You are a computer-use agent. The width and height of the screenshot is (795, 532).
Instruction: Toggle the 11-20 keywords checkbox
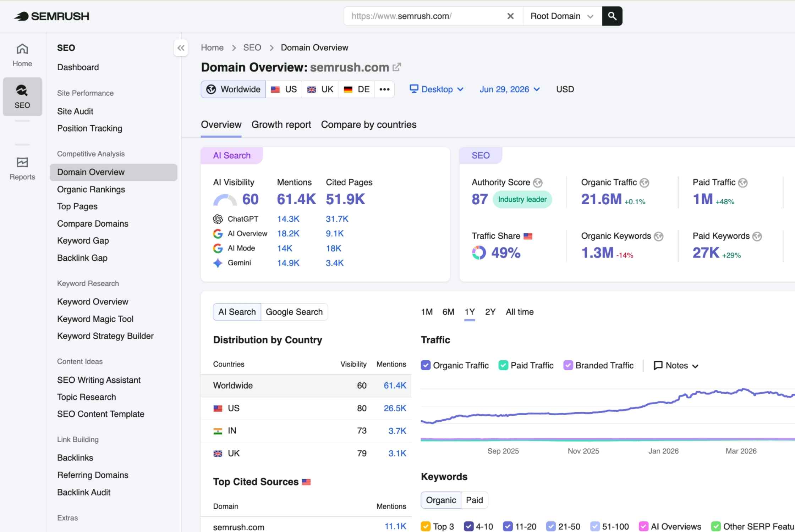coord(508,526)
